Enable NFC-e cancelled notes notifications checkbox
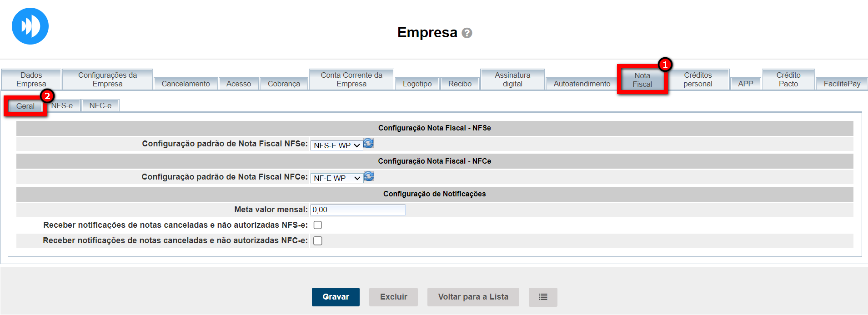 (x=318, y=241)
